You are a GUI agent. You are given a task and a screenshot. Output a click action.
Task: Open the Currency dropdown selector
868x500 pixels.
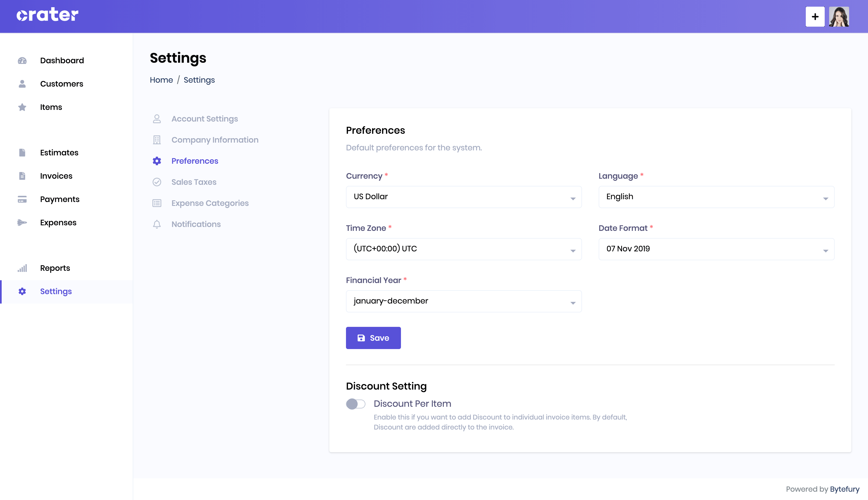[x=464, y=197]
